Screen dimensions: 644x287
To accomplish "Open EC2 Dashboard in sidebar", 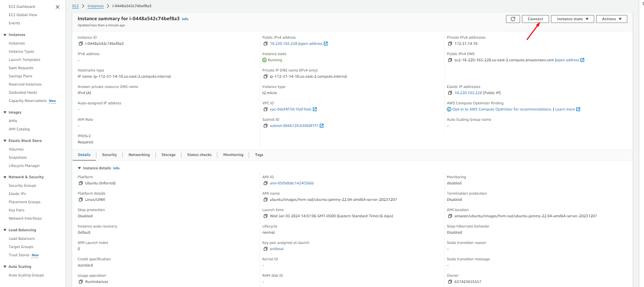I will click(22, 7).
